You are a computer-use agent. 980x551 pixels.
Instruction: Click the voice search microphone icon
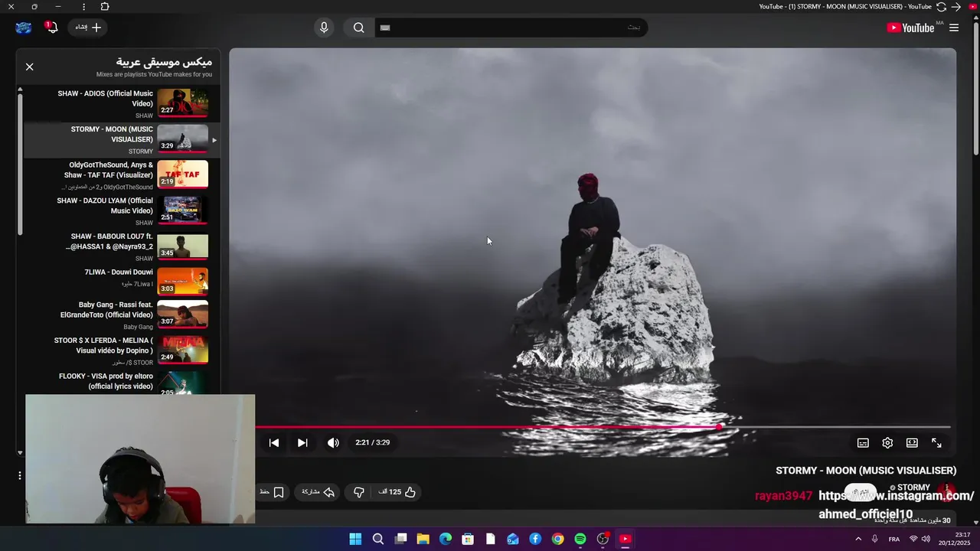pos(324,28)
